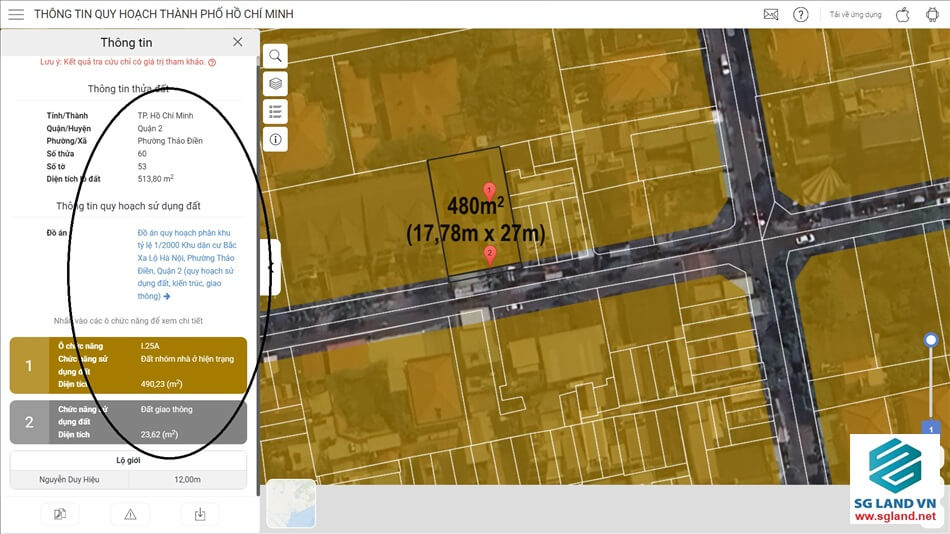Image resolution: width=950 pixels, height=534 pixels.
Task: Click the envelope feedback icon
Action: (771, 14)
